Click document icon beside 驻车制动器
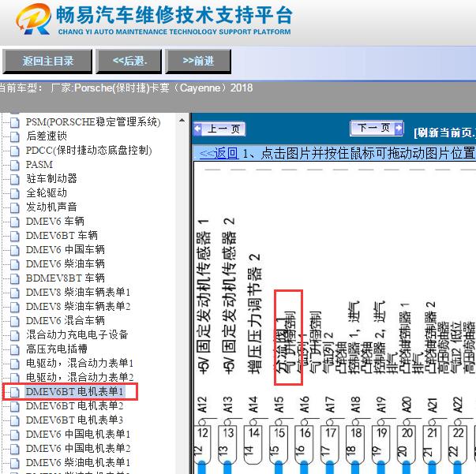This screenshot has height=474, width=476. [14, 179]
